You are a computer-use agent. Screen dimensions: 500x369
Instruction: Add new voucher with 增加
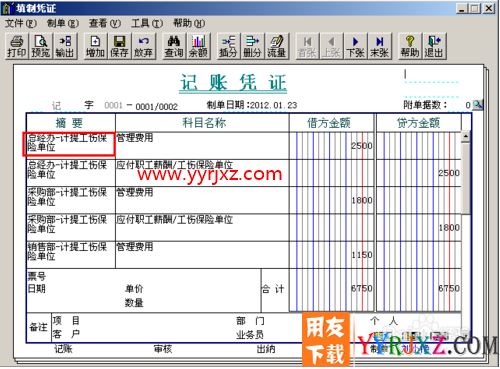click(x=95, y=46)
